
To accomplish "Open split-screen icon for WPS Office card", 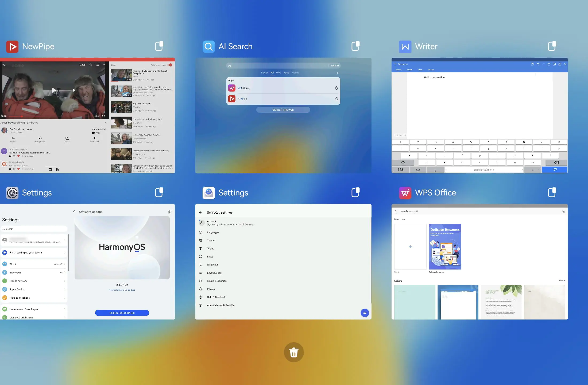I will [x=552, y=192].
